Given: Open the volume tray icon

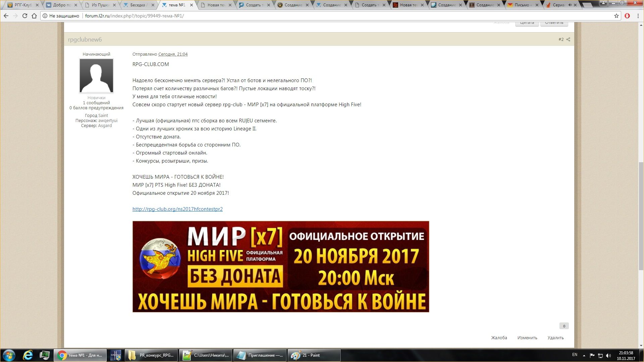Looking at the screenshot, I should (x=608, y=356).
